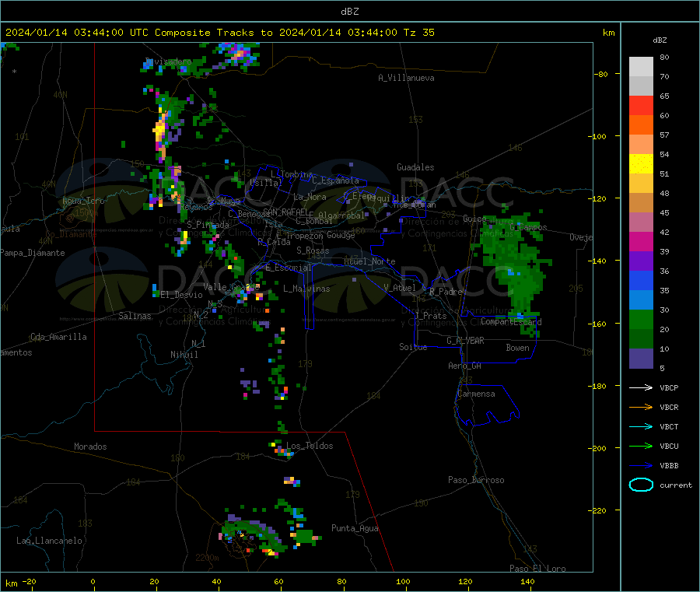Click the G_ALVEAR place label
Viewport: 700px width, 592px height.
click(465, 341)
